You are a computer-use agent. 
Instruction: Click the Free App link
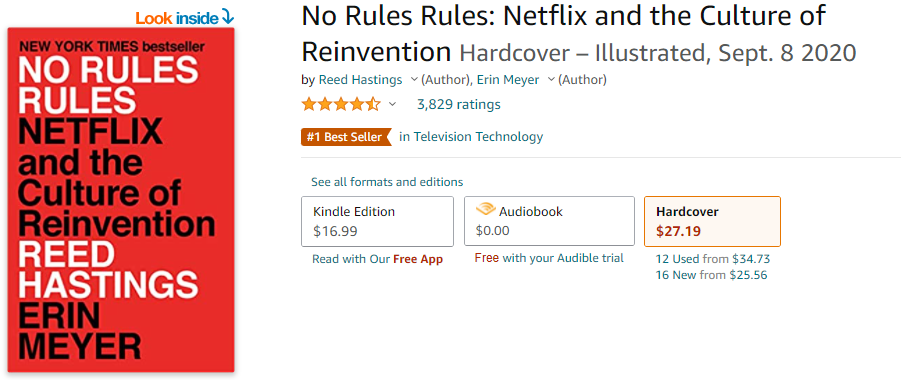coord(418,259)
